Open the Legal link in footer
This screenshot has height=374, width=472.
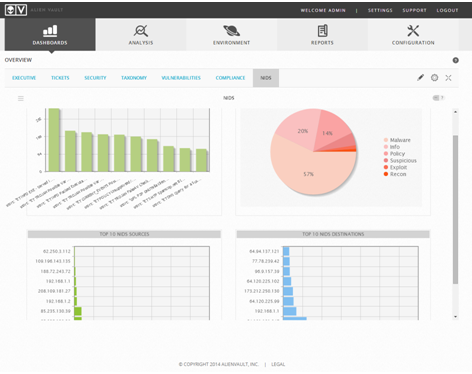[x=278, y=364]
